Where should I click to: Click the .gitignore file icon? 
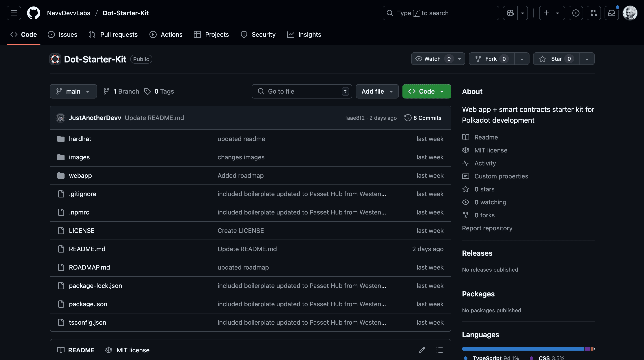[x=61, y=194]
